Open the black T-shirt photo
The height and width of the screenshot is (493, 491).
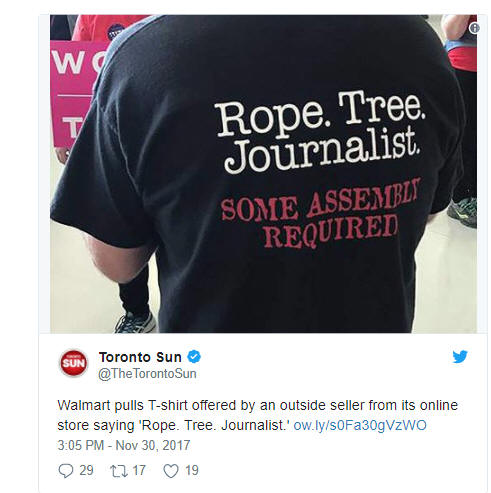(263, 174)
